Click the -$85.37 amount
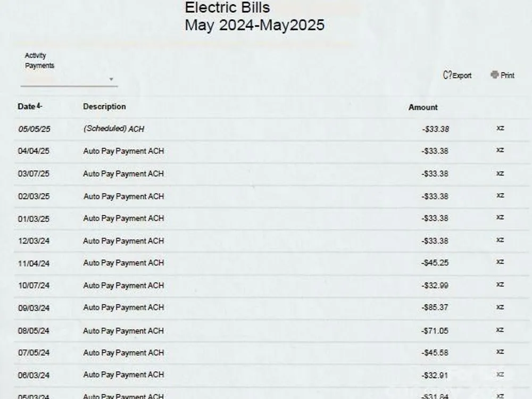532x399 pixels. point(435,307)
